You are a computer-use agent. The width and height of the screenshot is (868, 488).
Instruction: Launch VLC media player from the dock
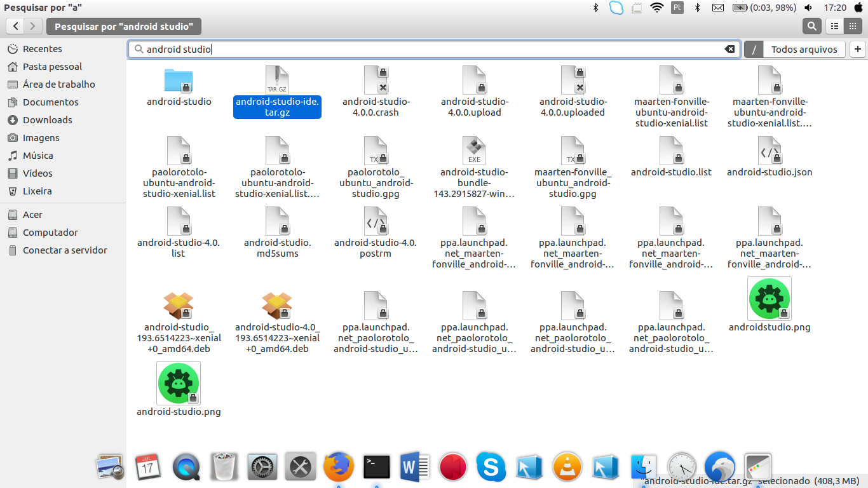click(567, 468)
